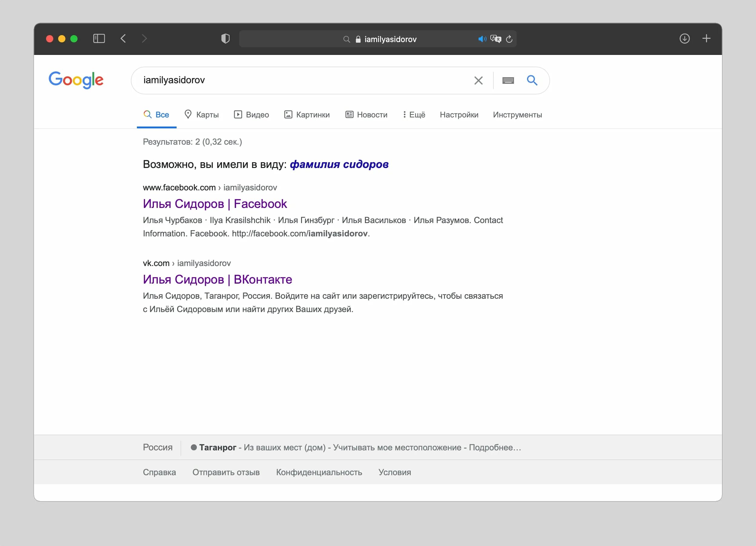Click suggested query фамилия сидоров

point(339,164)
